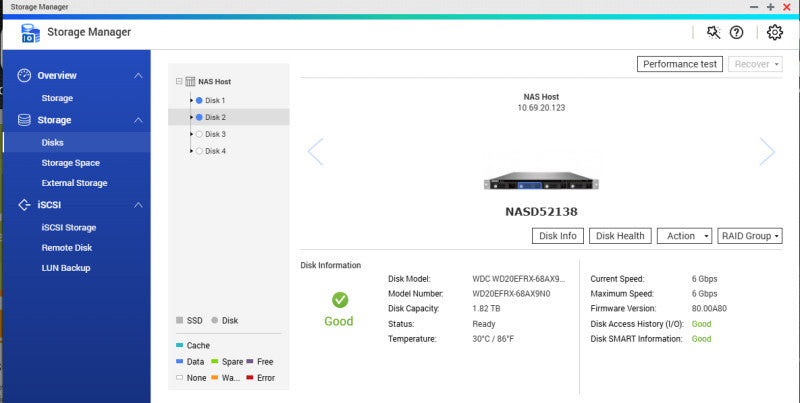Click the Disk 3 empty status dot
Viewport: 800px width, 403px height.
[199, 134]
